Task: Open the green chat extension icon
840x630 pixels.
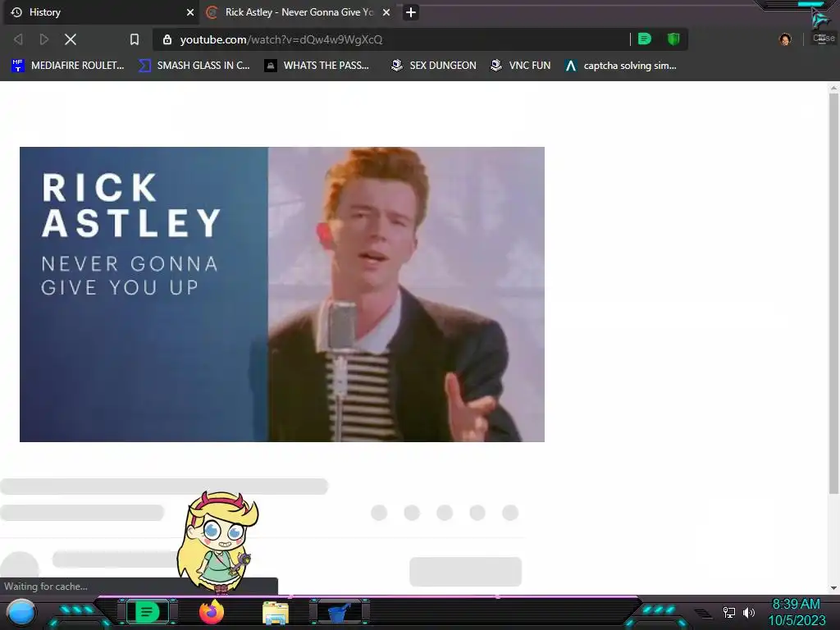Action: click(x=645, y=39)
